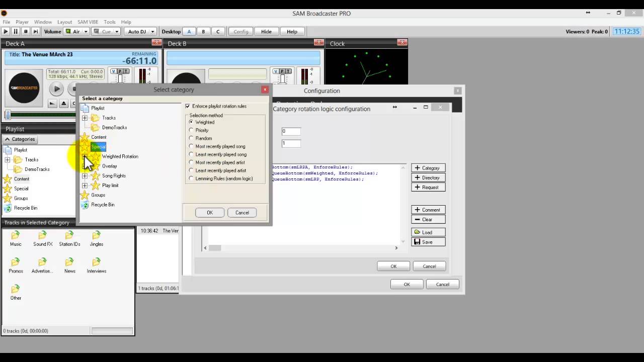Expand the Song Rights tree node
The width and height of the screenshot is (644, 362).
point(85,175)
